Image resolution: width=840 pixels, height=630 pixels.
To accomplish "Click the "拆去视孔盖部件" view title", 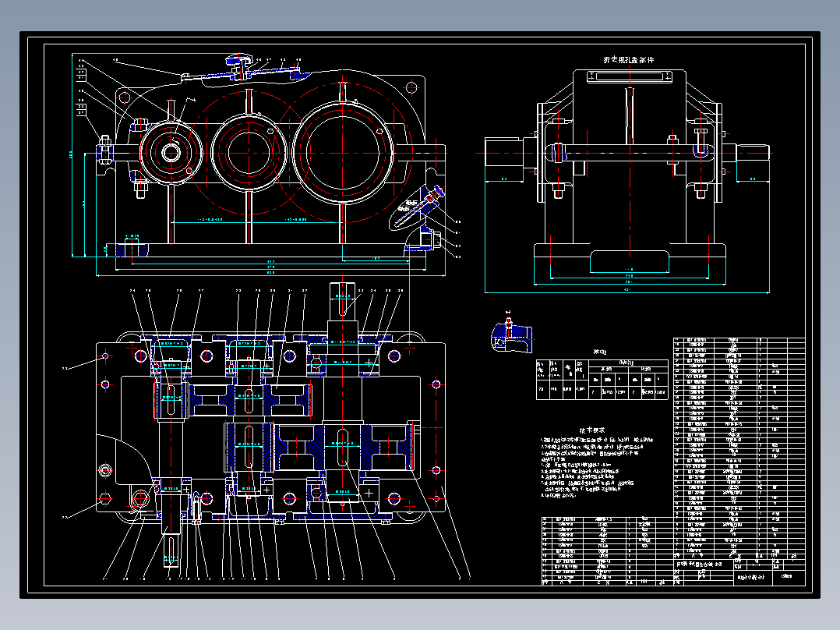I will [x=628, y=59].
